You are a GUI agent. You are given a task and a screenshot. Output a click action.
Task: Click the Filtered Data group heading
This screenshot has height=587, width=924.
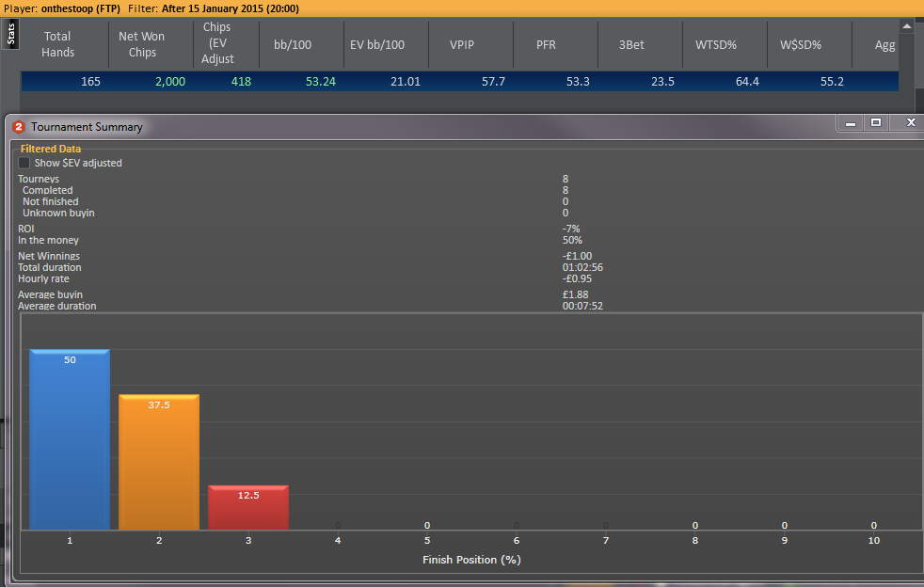[x=51, y=149]
